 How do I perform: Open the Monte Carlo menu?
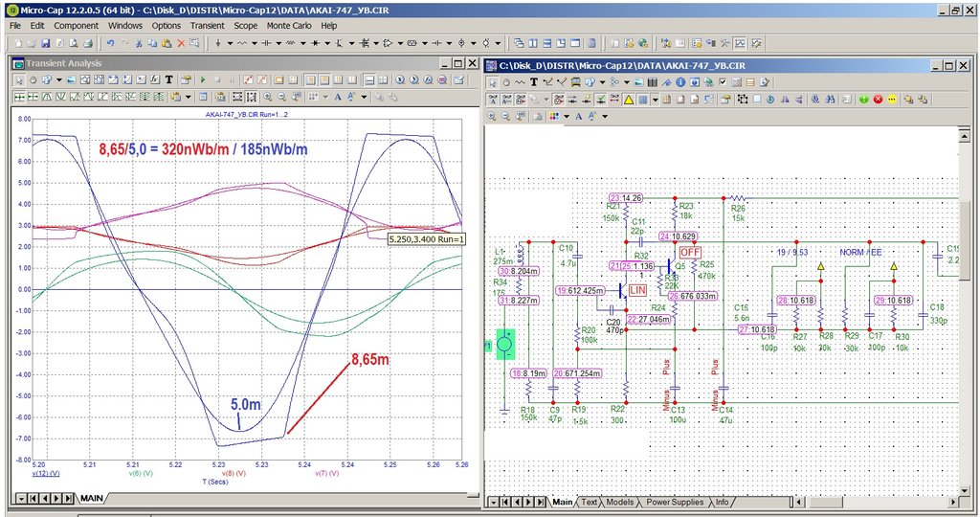[x=289, y=26]
